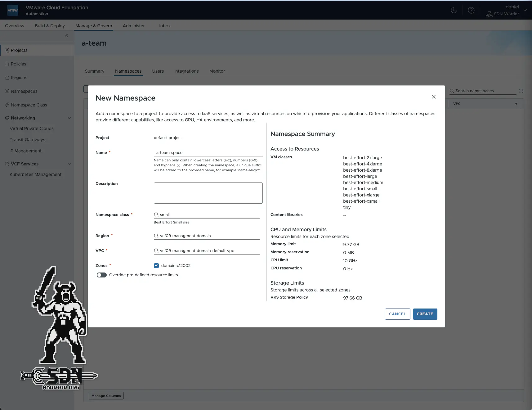Collapse the Networking section
The height and width of the screenshot is (410, 532).
pyautogui.click(x=69, y=118)
